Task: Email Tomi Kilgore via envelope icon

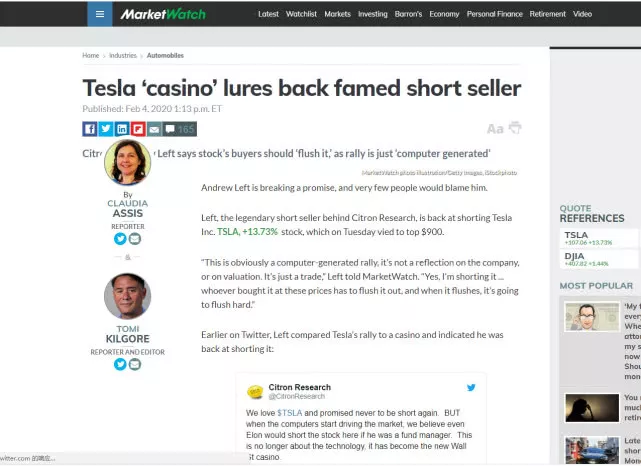Action: (135, 364)
